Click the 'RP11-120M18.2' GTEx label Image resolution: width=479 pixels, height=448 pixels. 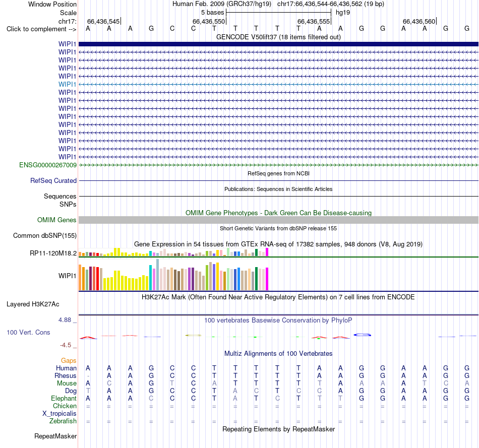pos(53,253)
